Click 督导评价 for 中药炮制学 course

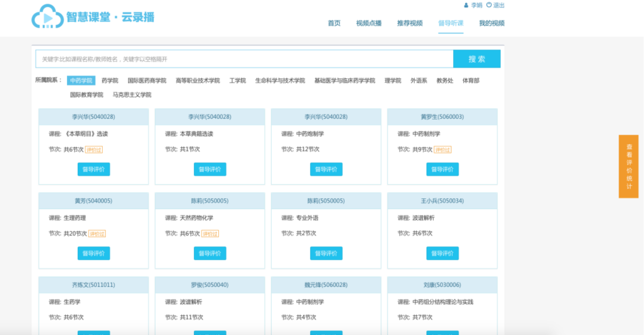click(326, 169)
